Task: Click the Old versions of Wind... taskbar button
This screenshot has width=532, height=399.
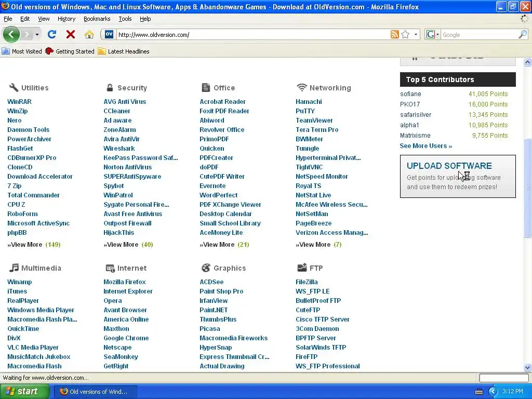Action: point(96,391)
